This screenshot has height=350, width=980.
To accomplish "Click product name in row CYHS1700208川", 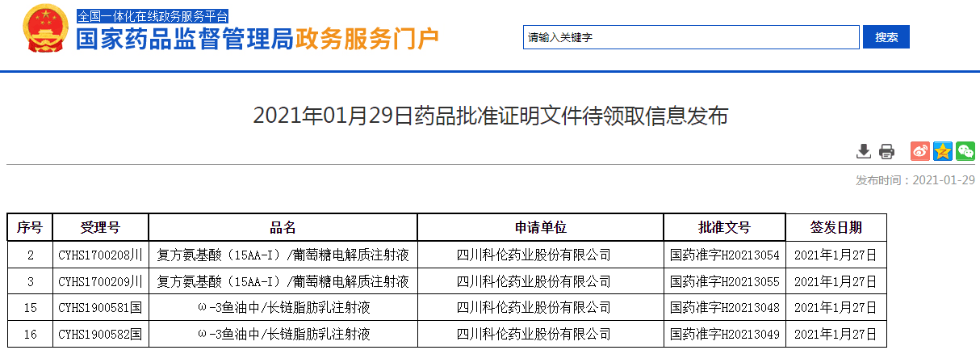I will click(x=283, y=255).
